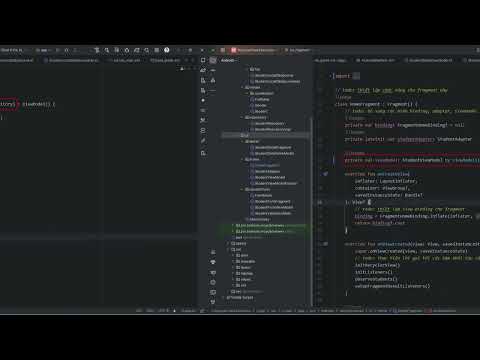Click the override gutter icon beside onViewCreated

pos(325,244)
